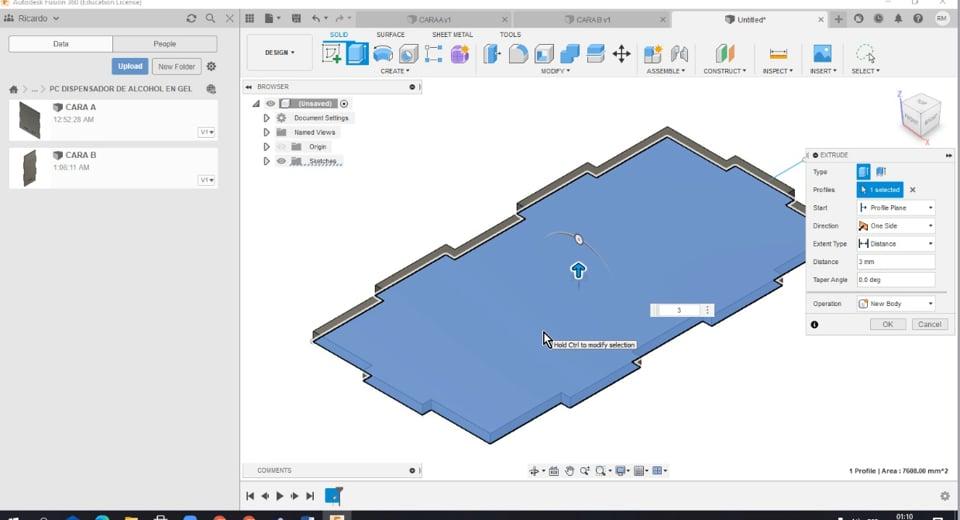Choose the Joint tool

coord(679,54)
